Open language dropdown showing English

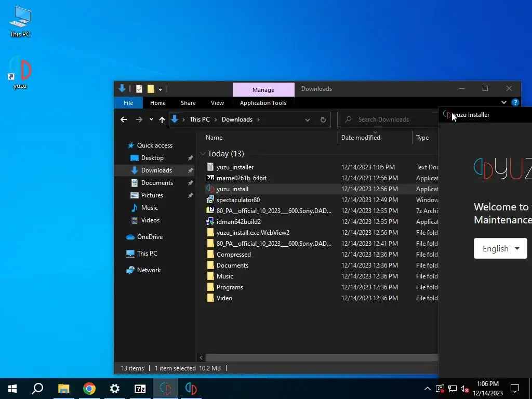click(500, 248)
